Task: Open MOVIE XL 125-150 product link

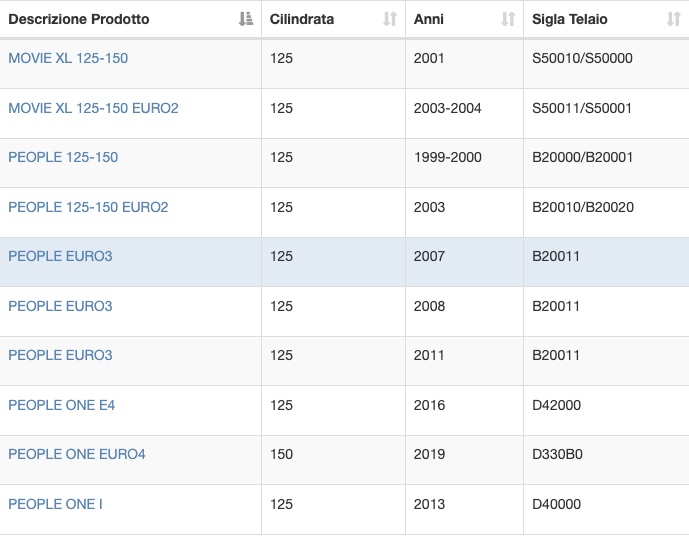Action: point(68,58)
